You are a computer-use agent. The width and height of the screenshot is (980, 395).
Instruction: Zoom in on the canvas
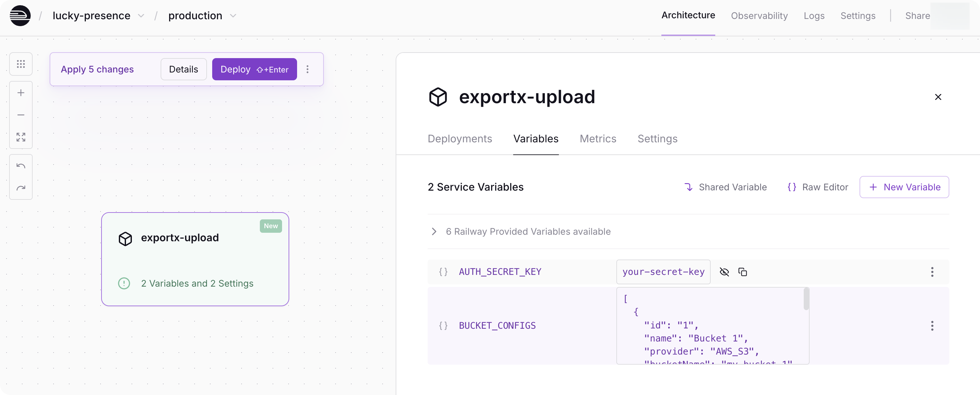tap(21, 93)
